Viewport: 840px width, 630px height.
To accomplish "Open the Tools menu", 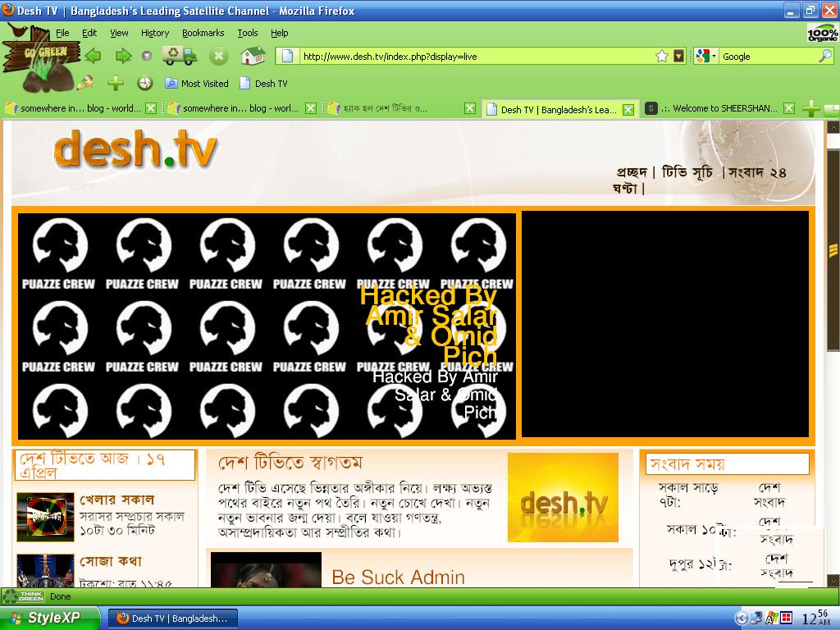I will tap(248, 33).
